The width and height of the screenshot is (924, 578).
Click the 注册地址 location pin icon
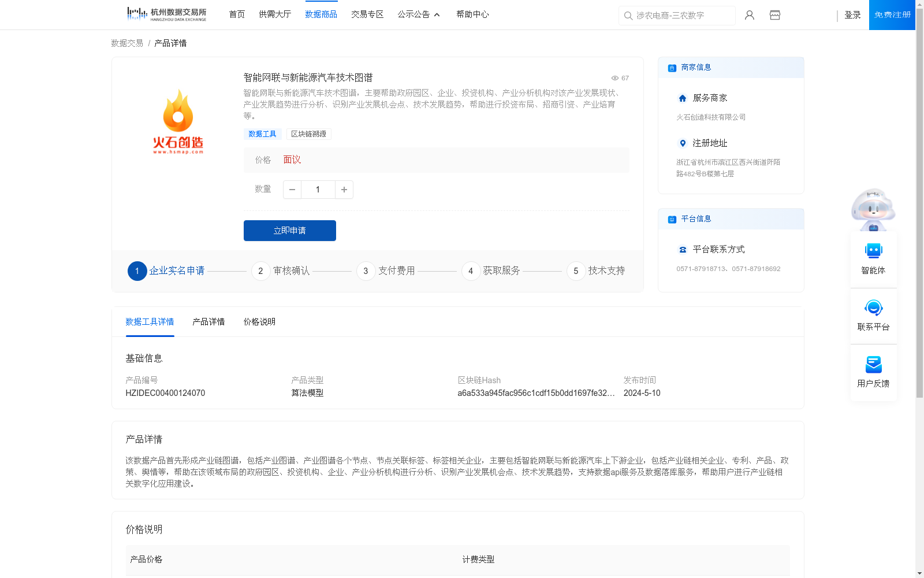(x=683, y=143)
